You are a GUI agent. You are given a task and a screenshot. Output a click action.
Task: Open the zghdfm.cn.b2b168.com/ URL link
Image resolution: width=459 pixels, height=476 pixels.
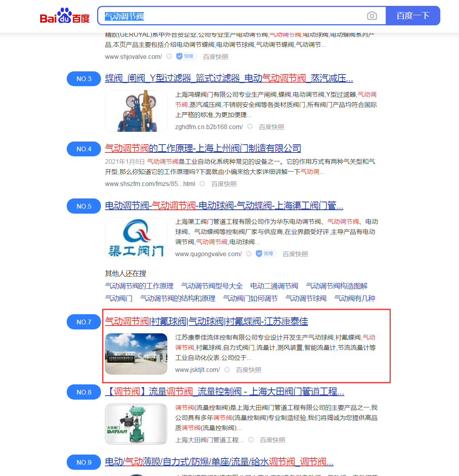pyautogui.click(x=209, y=127)
